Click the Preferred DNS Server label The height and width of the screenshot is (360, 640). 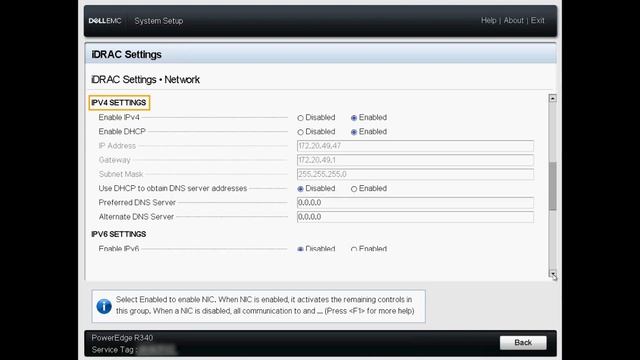coord(137,202)
